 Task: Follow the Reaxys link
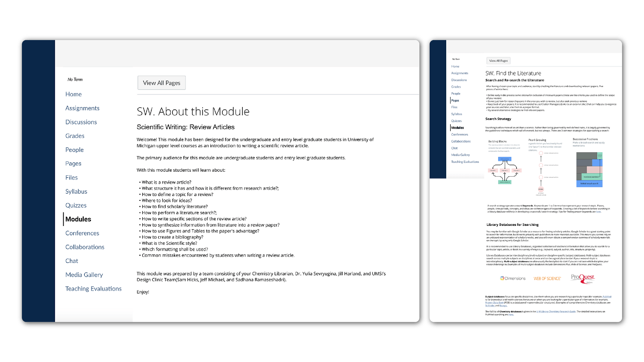(503, 305)
